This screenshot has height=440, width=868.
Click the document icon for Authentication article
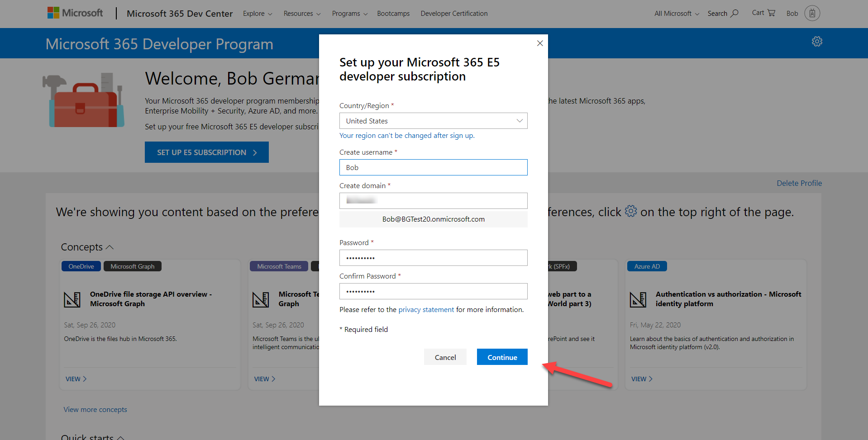(x=638, y=299)
